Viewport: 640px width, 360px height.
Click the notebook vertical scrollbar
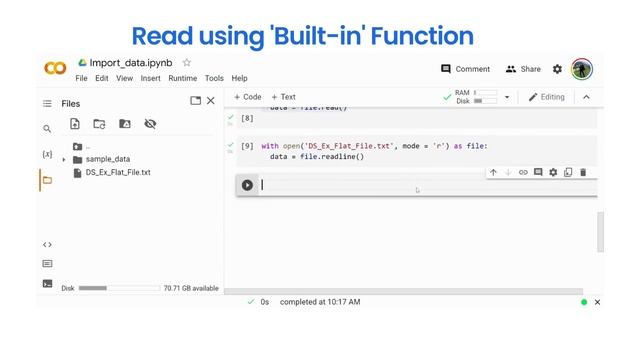coord(600,232)
